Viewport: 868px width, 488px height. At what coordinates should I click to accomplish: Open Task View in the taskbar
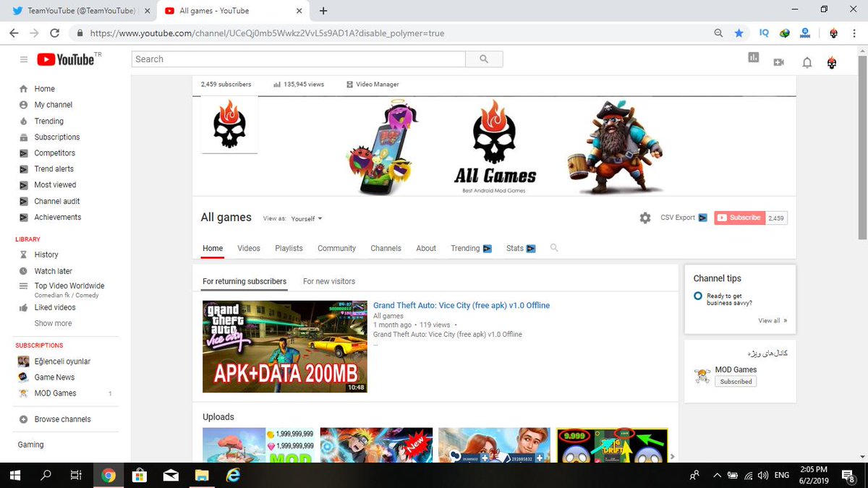click(76, 475)
